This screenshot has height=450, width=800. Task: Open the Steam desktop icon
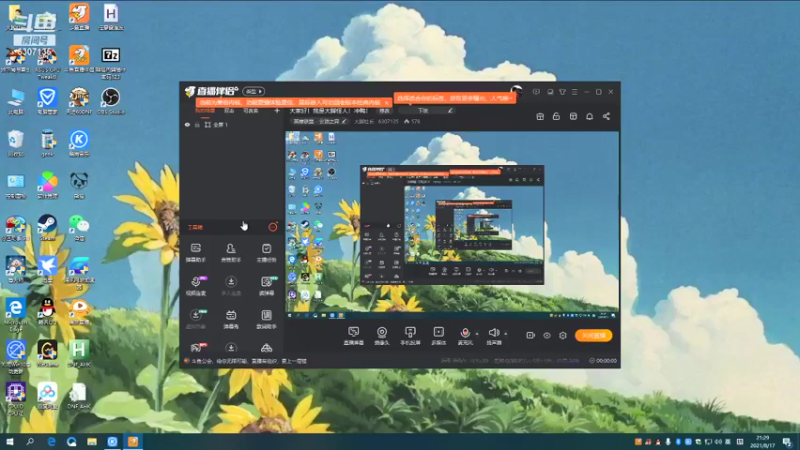tap(47, 228)
